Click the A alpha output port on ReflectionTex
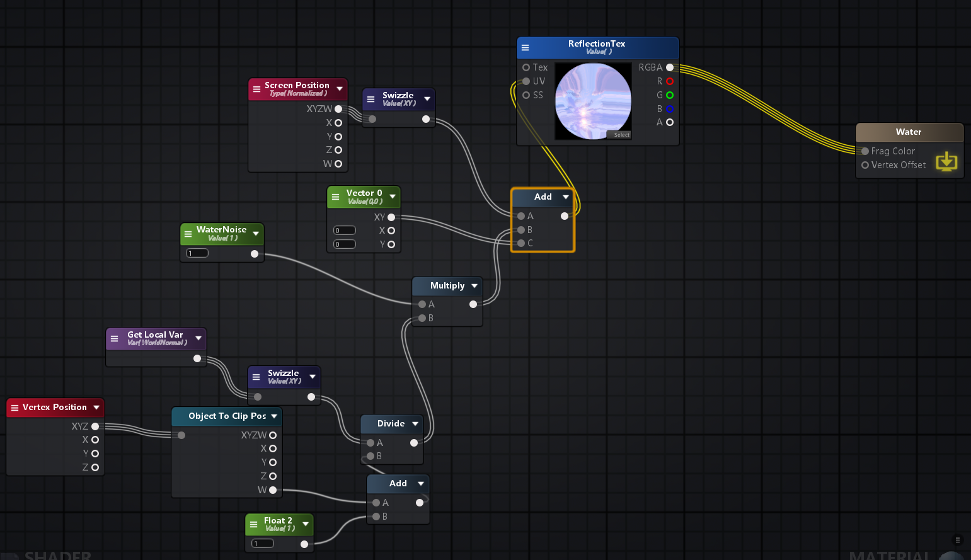 tap(670, 122)
